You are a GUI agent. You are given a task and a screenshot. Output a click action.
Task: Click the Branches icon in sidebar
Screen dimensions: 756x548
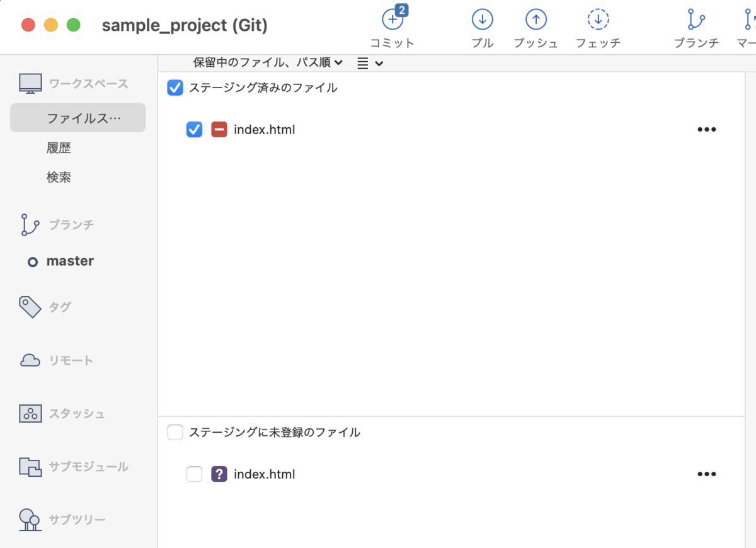29,225
